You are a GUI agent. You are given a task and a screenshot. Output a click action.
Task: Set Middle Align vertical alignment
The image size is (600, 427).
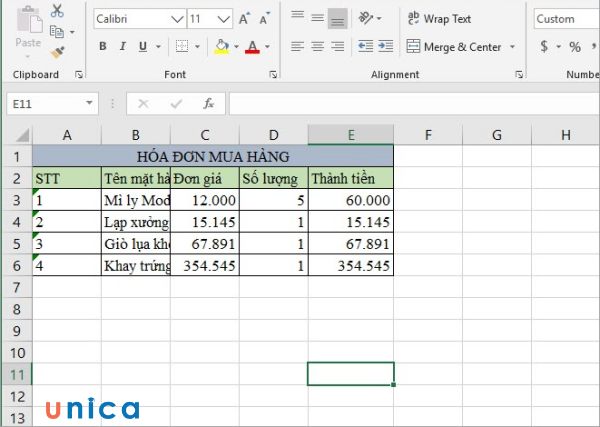pyautogui.click(x=317, y=18)
